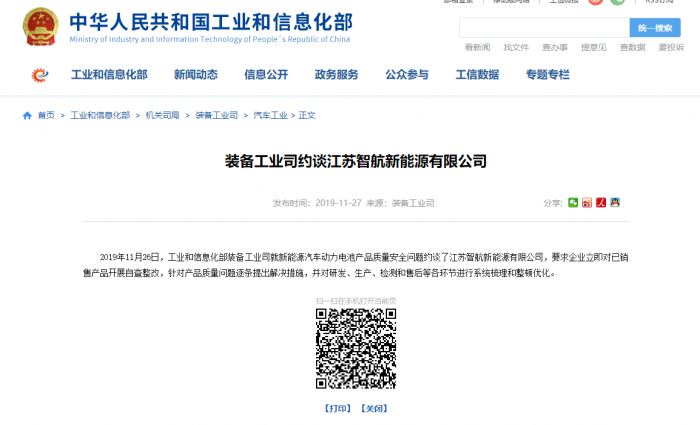
Task: Click the 统一搜索 search button
Action: coord(655,28)
